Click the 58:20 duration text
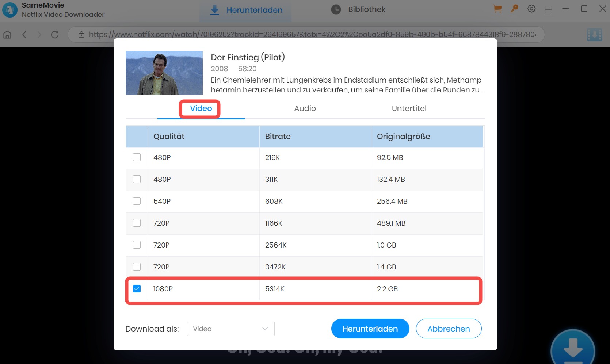Viewport: 610px width, 364px height. coord(247,69)
